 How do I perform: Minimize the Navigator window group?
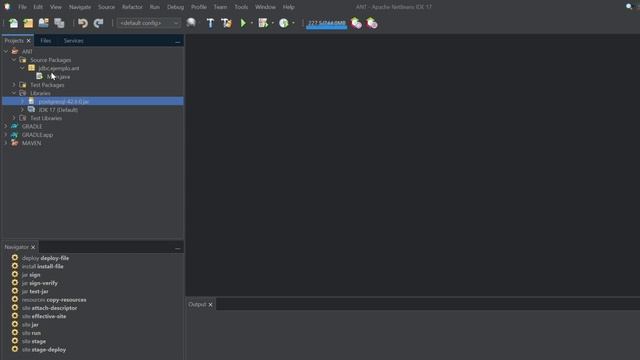pyautogui.click(x=178, y=248)
